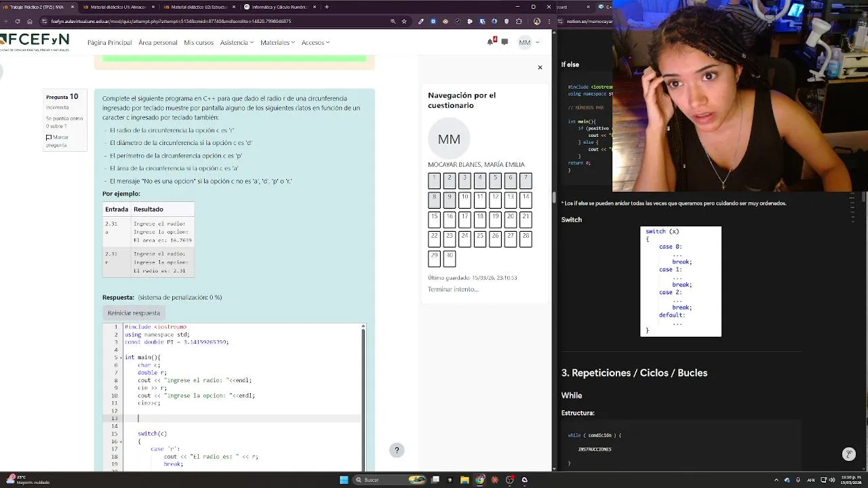
Task: Click the taskbar volume speaker icon
Action: click(832, 480)
